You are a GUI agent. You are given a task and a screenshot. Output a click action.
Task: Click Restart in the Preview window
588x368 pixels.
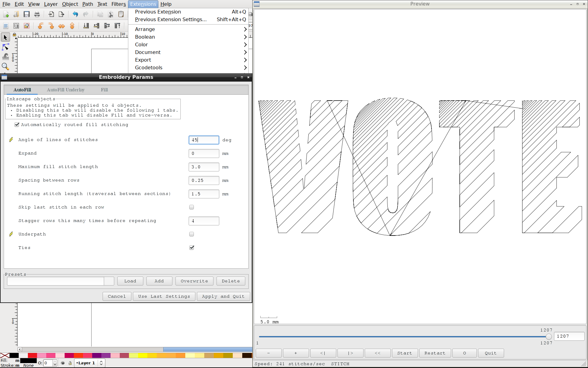435,353
